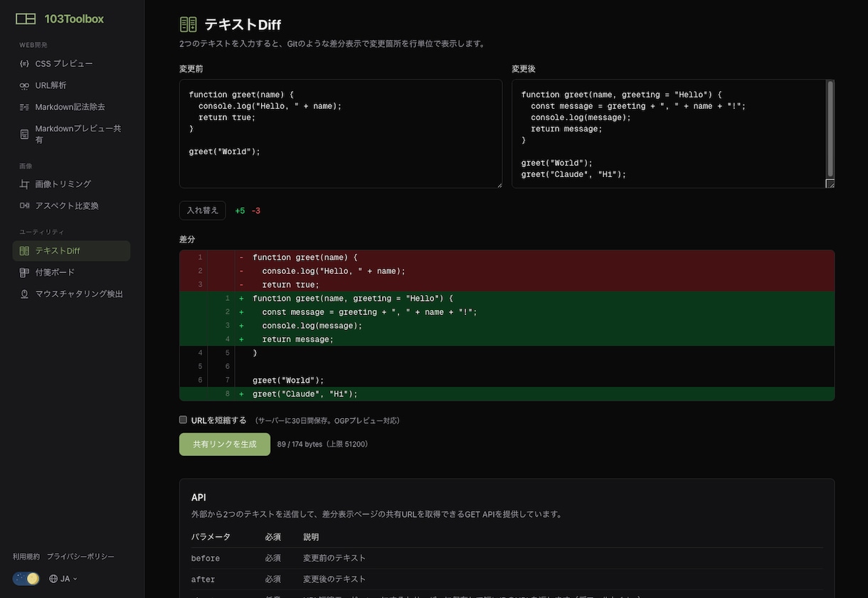Click inside the 変更後 text area
The height and width of the screenshot is (598, 868).
[669, 134]
